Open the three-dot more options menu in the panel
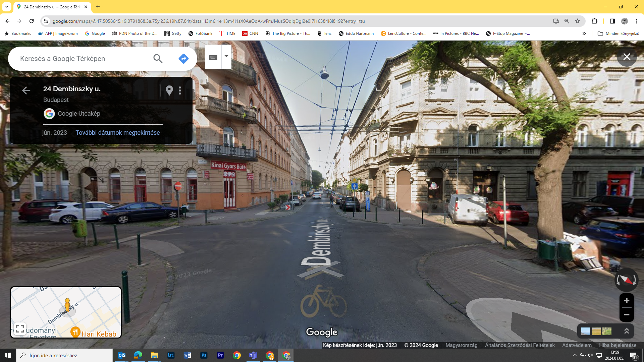Screen dimensions: 644x362 [180, 90]
